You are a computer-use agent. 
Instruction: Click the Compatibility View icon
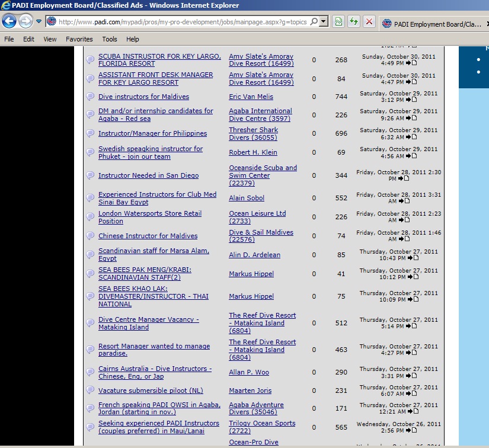338,21
